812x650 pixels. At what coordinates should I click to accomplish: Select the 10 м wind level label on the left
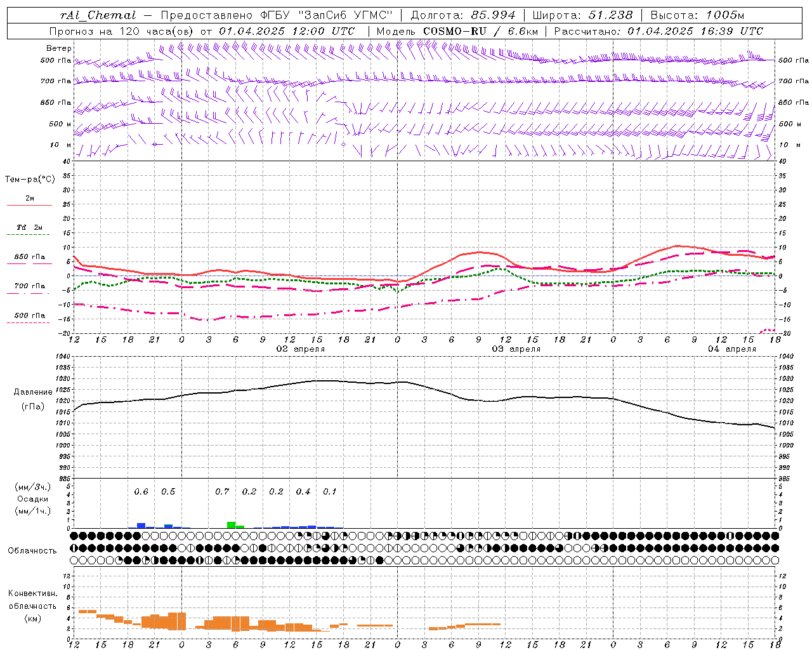[x=61, y=145]
